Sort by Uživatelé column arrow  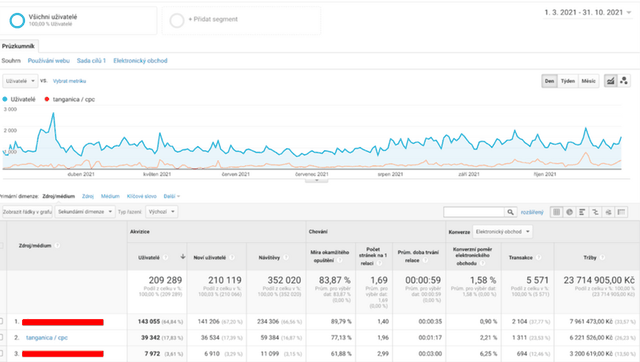pos(182,257)
